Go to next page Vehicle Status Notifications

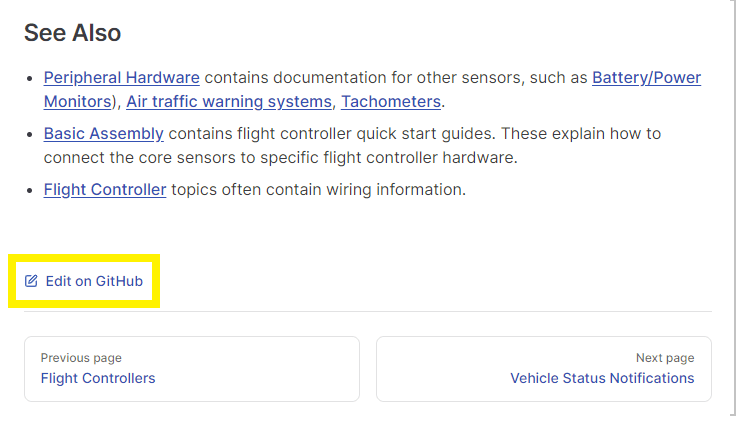pyautogui.click(x=602, y=378)
